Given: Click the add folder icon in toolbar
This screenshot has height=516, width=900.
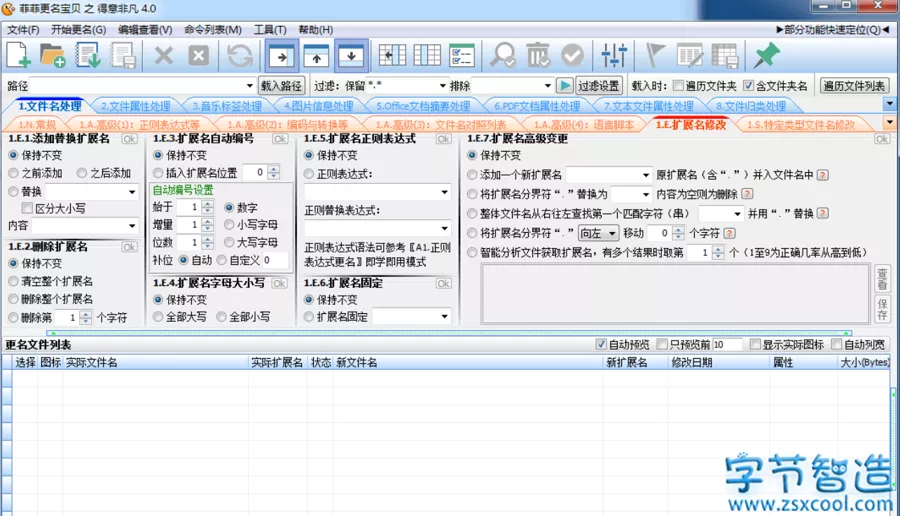Looking at the screenshot, I should 53,56.
